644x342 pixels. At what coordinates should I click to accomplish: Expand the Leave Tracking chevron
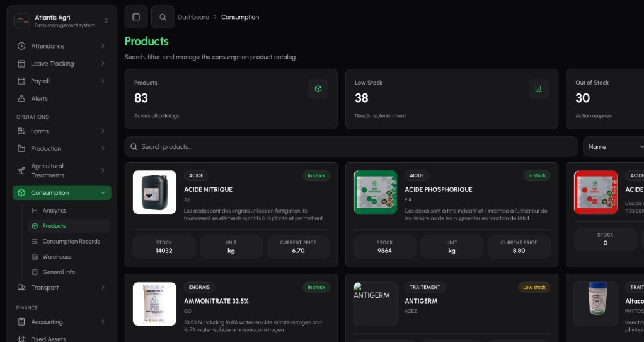tap(103, 63)
